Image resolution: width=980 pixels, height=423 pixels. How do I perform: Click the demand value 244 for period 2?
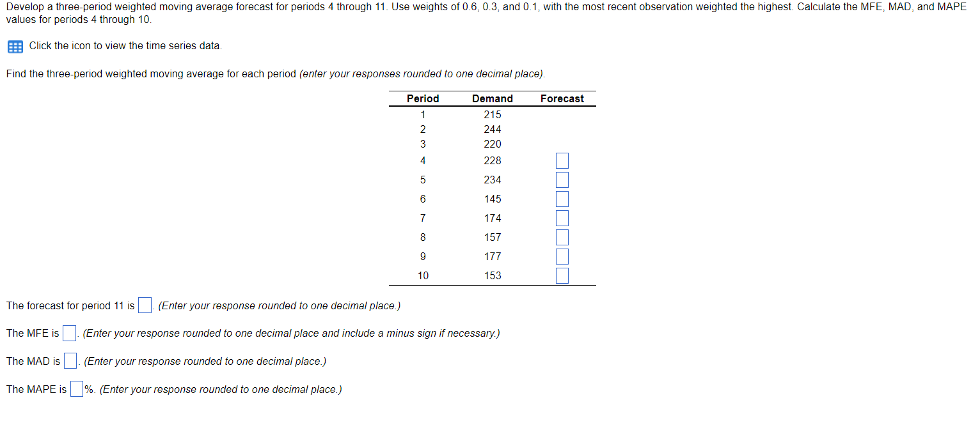pyautogui.click(x=493, y=129)
